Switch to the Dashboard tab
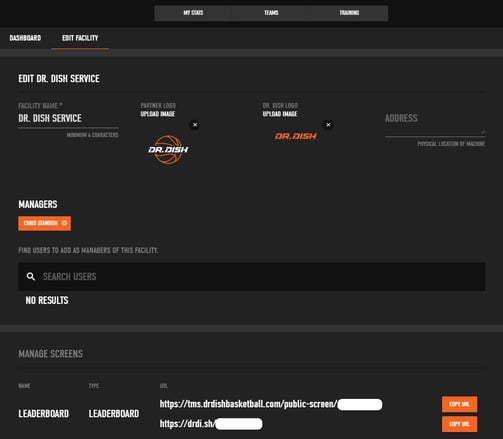Screen dimensions: 503x439 25,38
